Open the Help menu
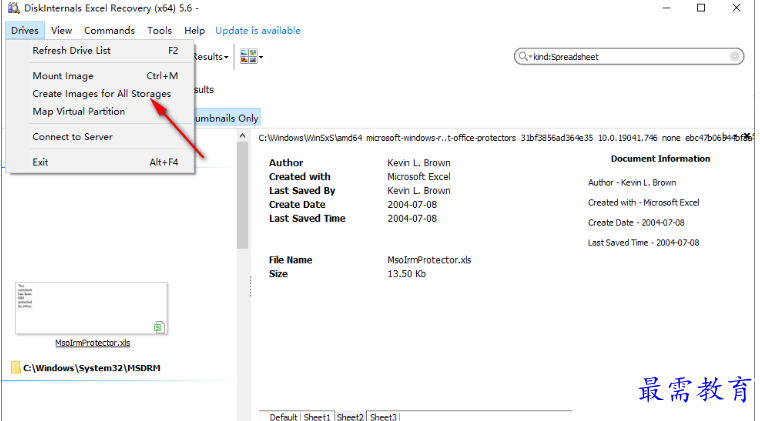760x421 pixels. 194,31
